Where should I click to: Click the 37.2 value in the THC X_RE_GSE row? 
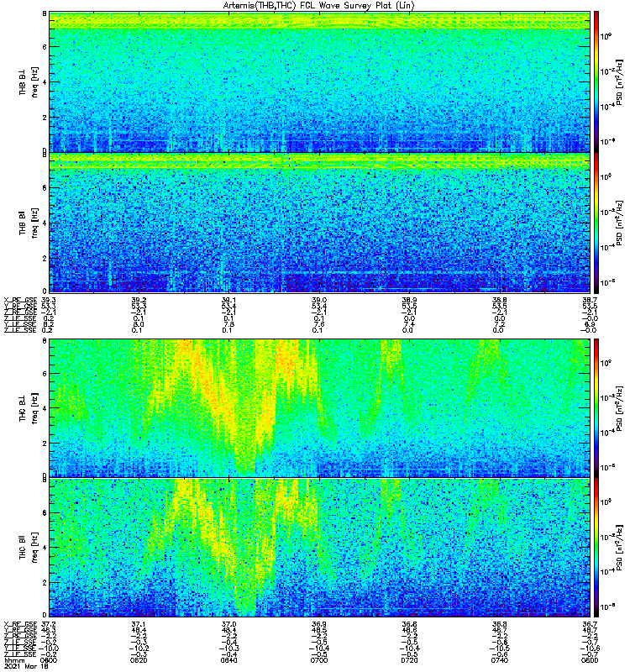(x=49, y=624)
